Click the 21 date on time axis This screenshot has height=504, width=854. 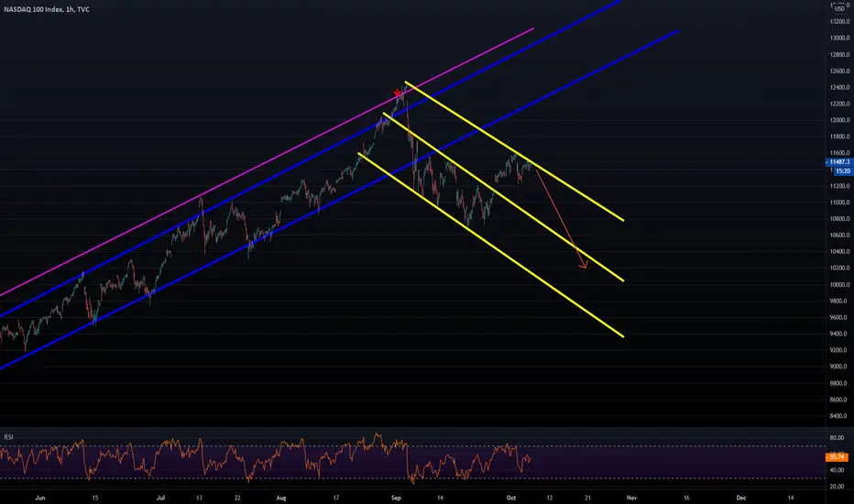coord(587,498)
